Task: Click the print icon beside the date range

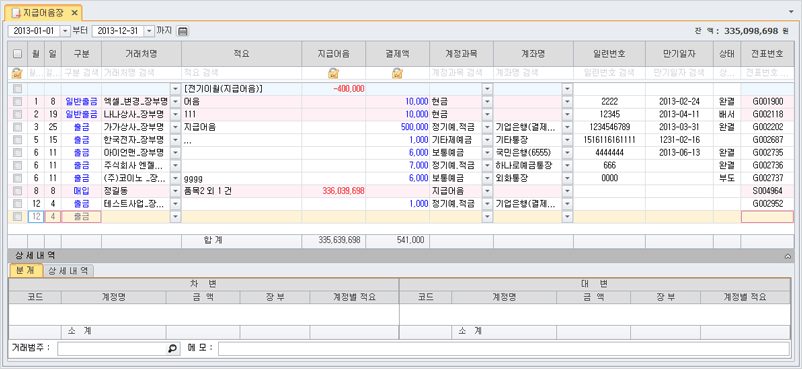Action: coord(183,31)
